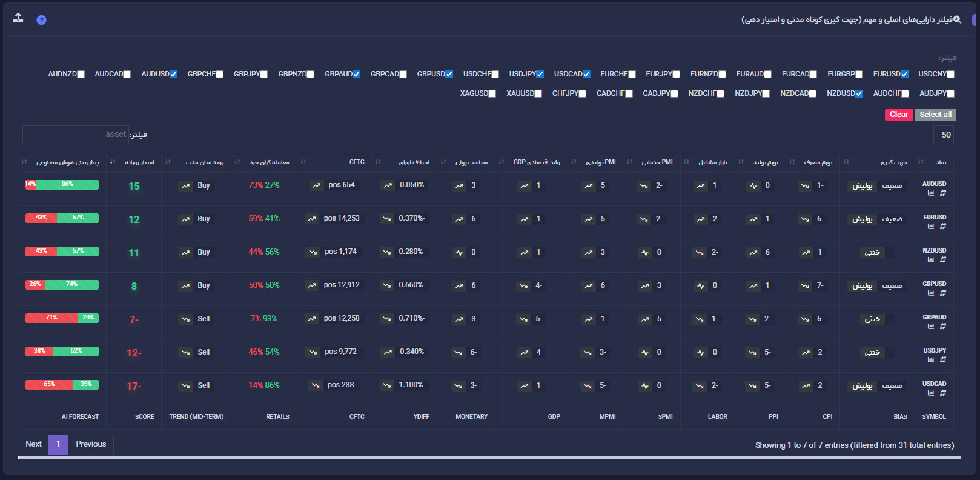Click the upload/export icon in the header
This screenshot has width=980, height=480.
point(18,18)
